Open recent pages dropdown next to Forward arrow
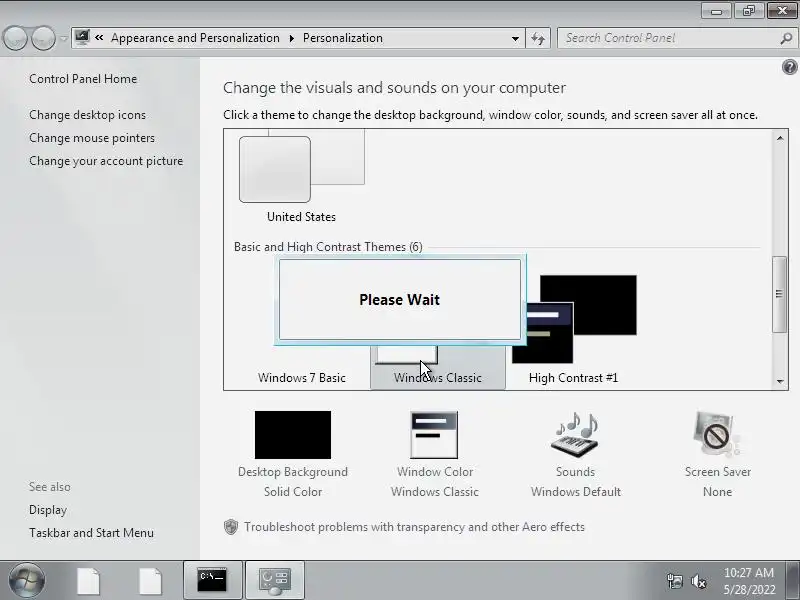 click(63, 38)
